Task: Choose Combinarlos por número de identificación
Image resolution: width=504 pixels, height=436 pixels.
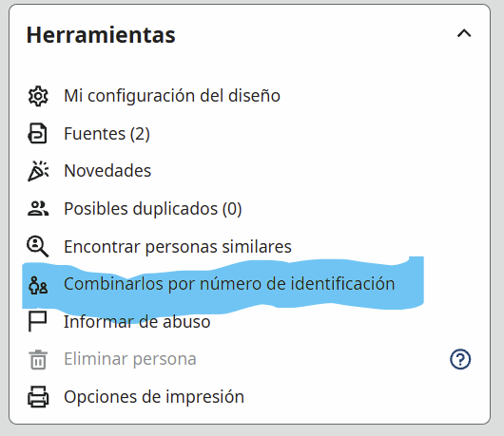Action: coord(229,284)
